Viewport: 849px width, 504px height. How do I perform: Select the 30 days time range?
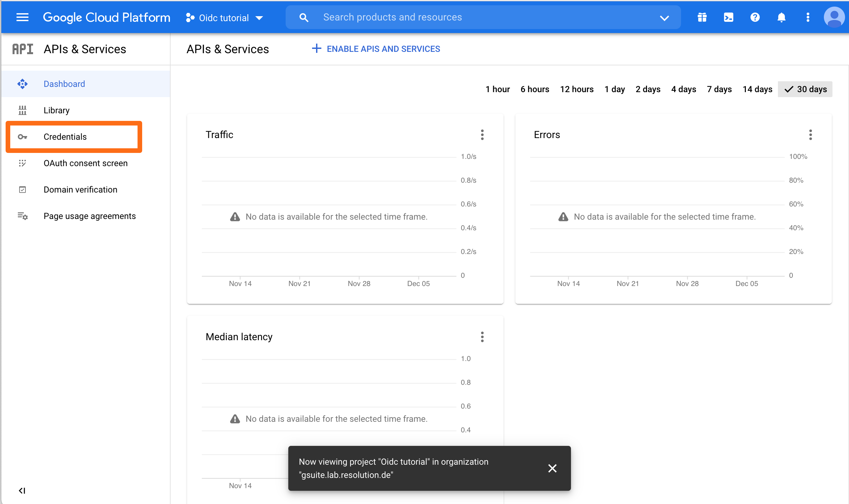pyautogui.click(x=805, y=89)
